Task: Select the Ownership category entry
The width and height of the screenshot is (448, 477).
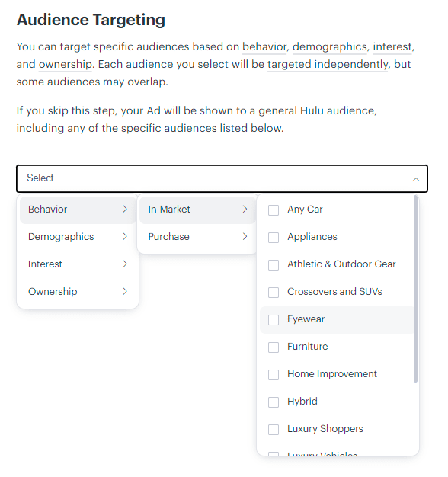Action: coord(78,291)
